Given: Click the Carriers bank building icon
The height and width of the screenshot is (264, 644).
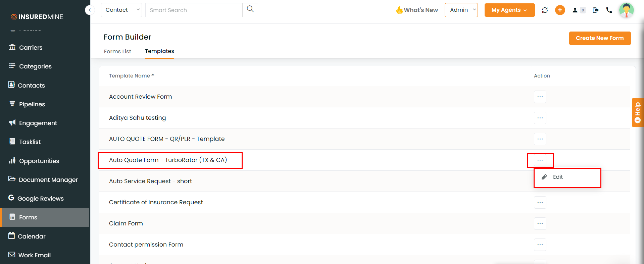Looking at the screenshot, I should 12,47.
